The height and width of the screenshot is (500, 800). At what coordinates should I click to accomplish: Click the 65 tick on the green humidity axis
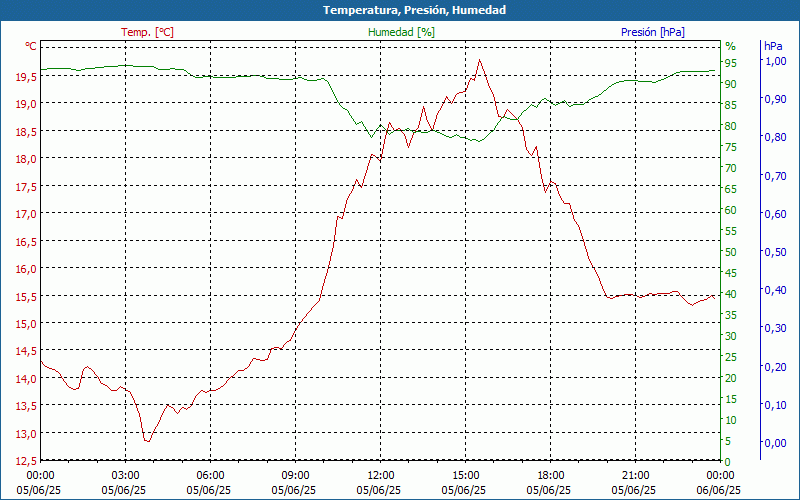click(x=730, y=190)
